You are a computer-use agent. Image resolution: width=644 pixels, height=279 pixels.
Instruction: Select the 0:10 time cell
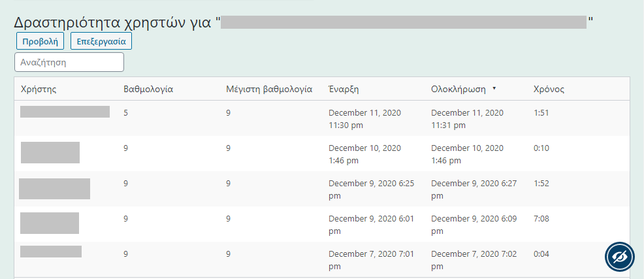pos(541,148)
